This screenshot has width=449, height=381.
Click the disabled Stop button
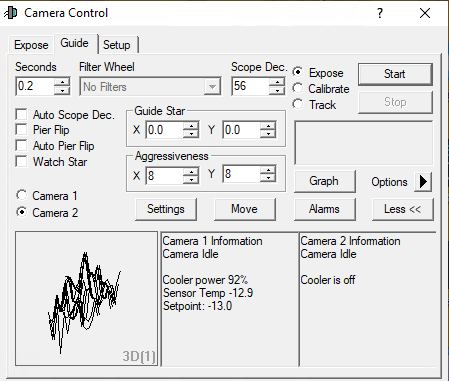coord(395,102)
